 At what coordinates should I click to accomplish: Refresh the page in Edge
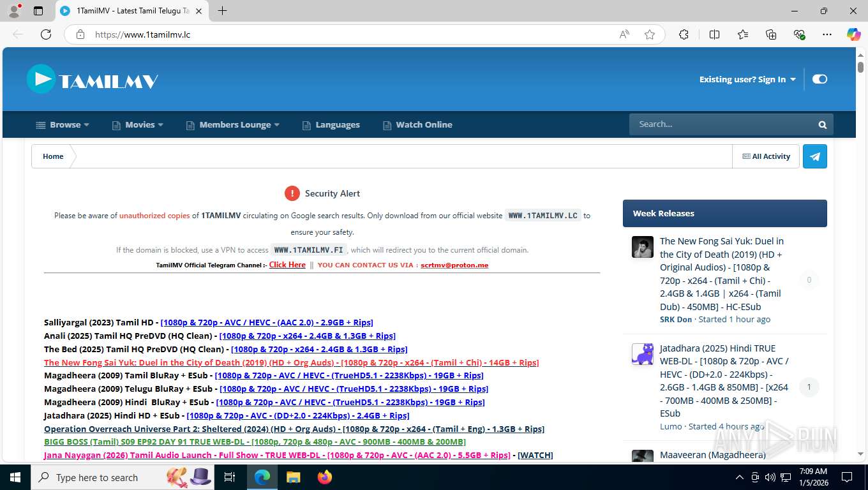coord(46,34)
